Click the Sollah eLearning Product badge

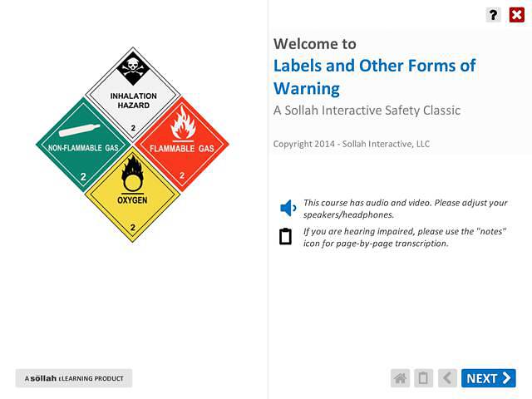(74, 378)
